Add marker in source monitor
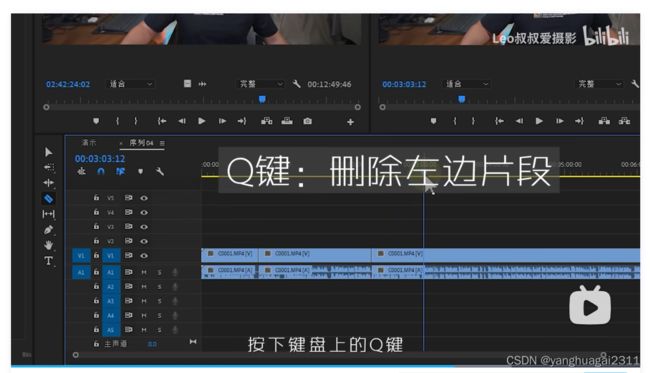The height and width of the screenshot is (373, 650). pos(96,121)
